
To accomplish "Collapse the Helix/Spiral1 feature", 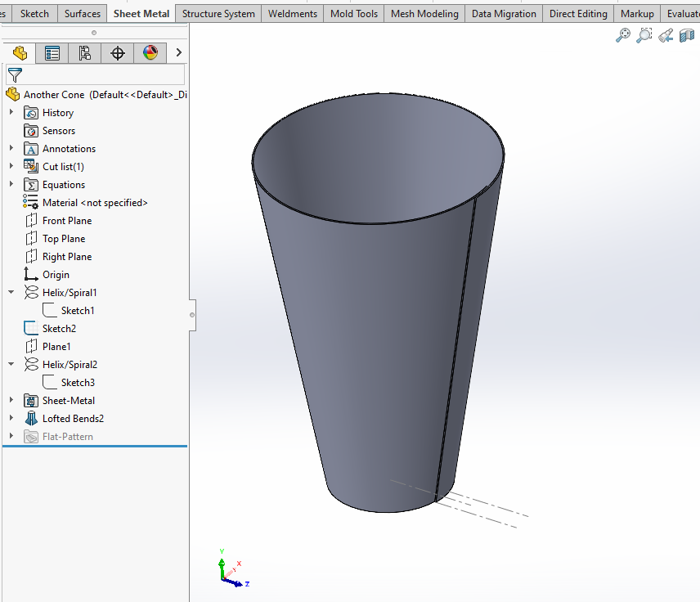I will pyautogui.click(x=11, y=293).
